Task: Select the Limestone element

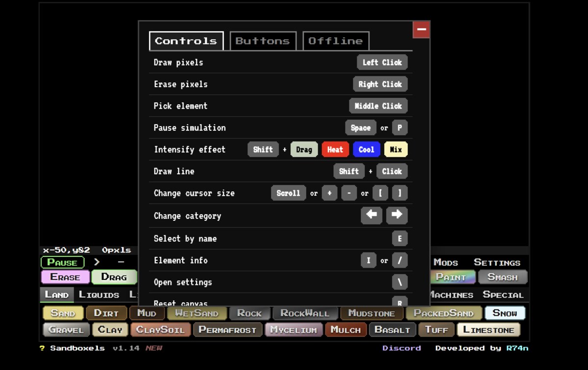Action: (x=489, y=330)
